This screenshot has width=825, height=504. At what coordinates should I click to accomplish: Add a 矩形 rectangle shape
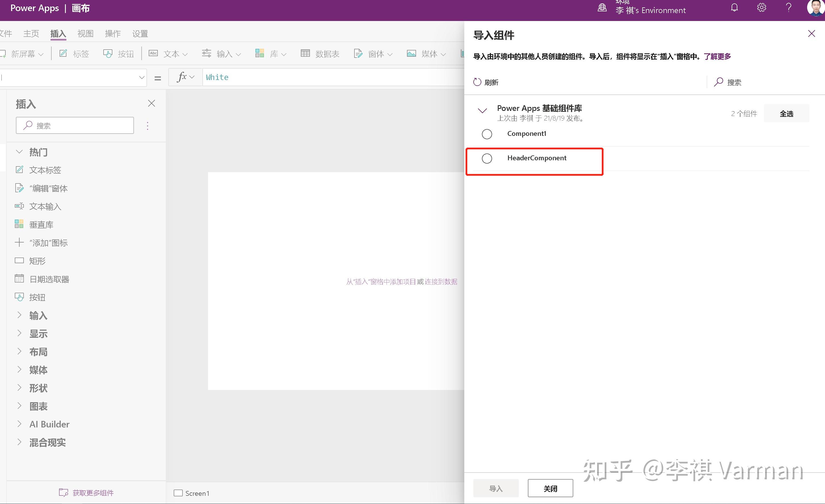[37, 261]
